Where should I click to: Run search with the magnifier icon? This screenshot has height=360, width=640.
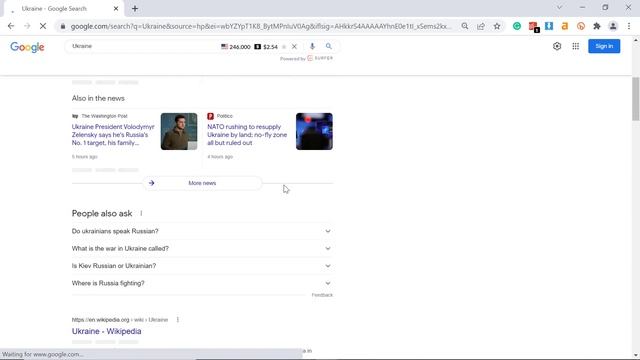[329, 47]
